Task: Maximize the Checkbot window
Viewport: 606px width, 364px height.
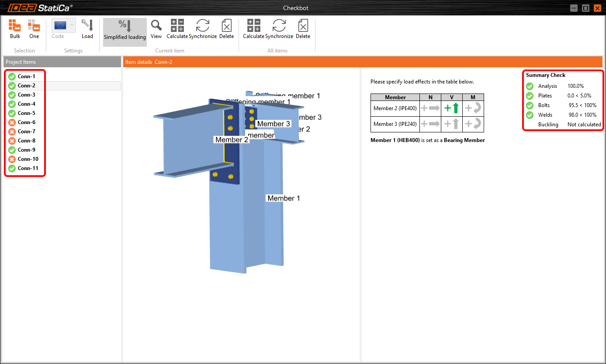Action: 585,8
